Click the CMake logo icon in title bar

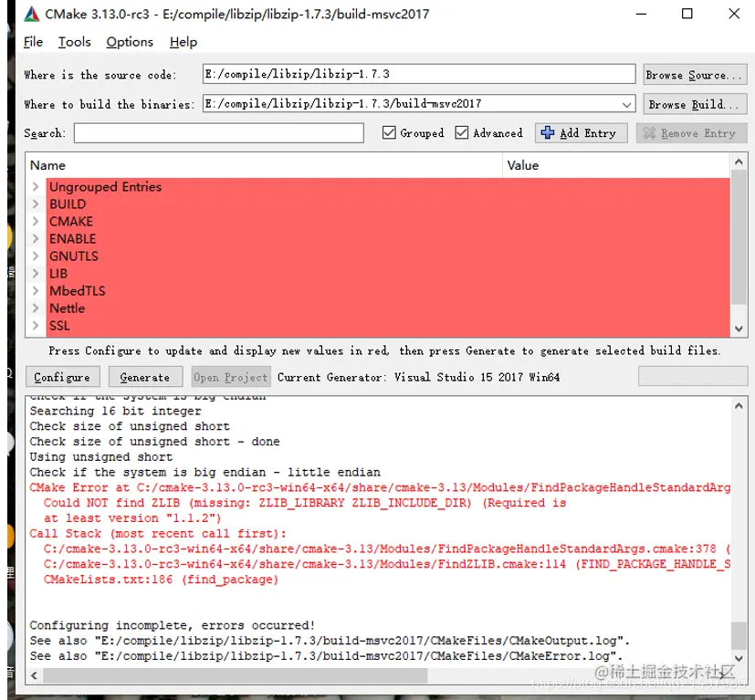(x=32, y=14)
